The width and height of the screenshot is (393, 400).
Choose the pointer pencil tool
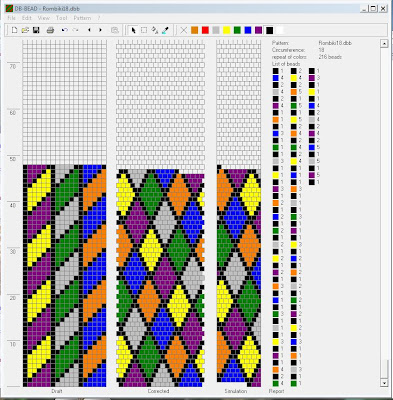[133, 30]
